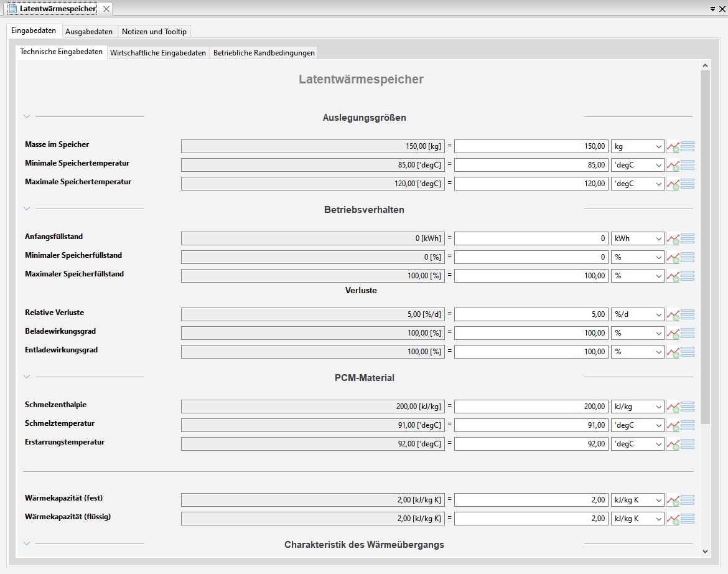The image size is (728, 574).
Task: Click the blue list icon for Masse im Speicher
Action: click(688, 147)
